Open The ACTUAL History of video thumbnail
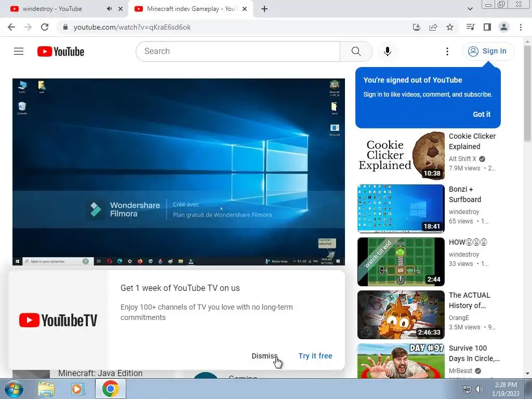 click(x=401, y=314)
